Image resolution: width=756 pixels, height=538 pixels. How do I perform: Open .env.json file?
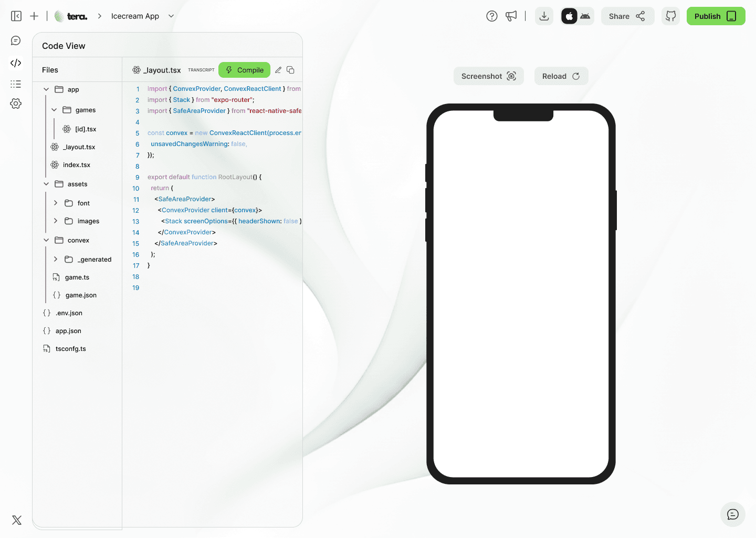(62, 313)
